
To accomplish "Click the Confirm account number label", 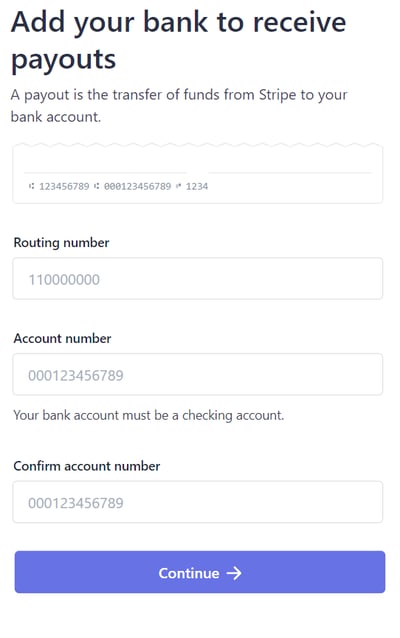I will (87, 466).
